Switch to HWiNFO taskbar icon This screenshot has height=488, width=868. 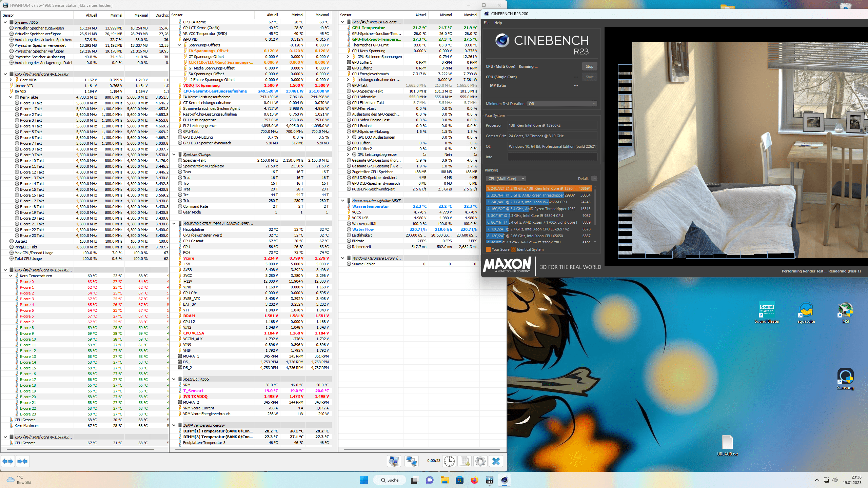click(x=490, y=480)
